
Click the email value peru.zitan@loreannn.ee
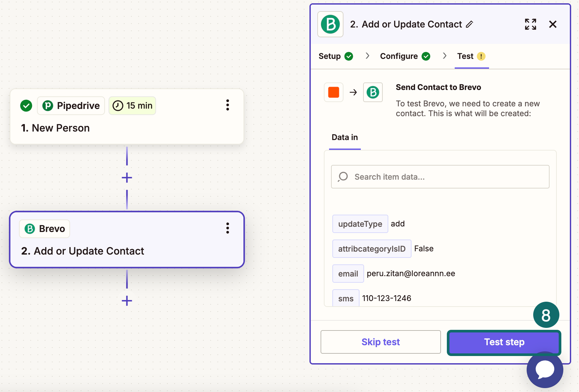click(x=411, y=274)
